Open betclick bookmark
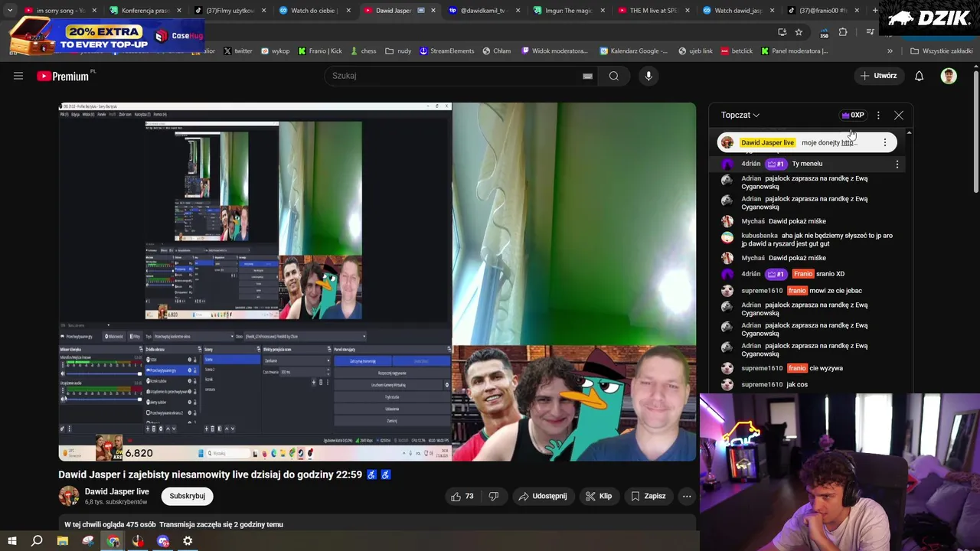The height and width of the screenshot is (551, 980). point(737,51)
